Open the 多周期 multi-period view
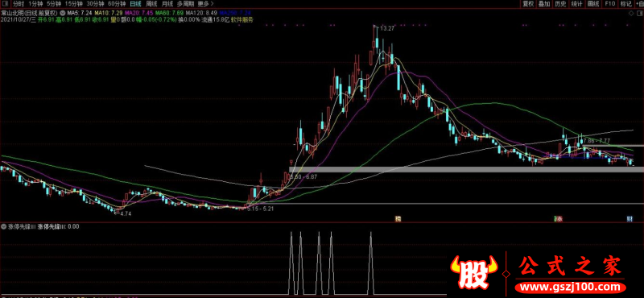Viewport: 644px width, 298px height. pos(185,4)
